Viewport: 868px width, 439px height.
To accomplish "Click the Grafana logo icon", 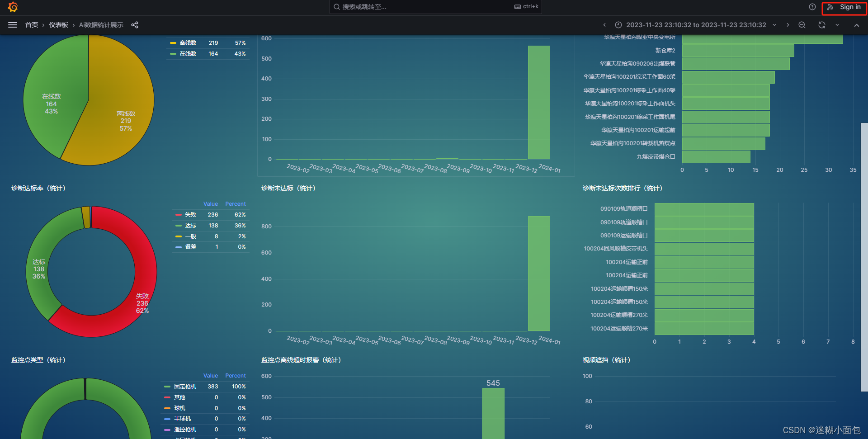I will pyautogui.click(x=13, y=7).
